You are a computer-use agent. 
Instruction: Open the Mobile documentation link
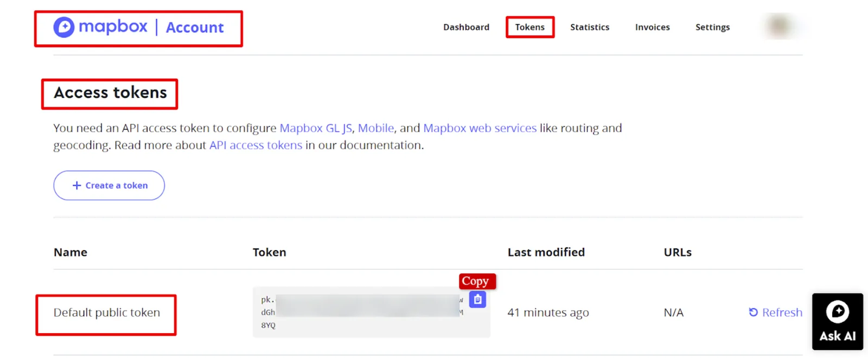pyautogui.click(x=376, y=128)
